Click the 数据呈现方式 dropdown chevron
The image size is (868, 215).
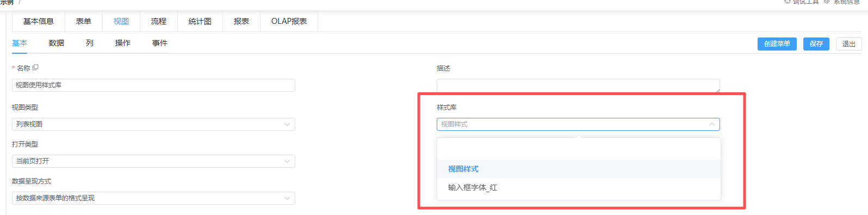point(287,198)
